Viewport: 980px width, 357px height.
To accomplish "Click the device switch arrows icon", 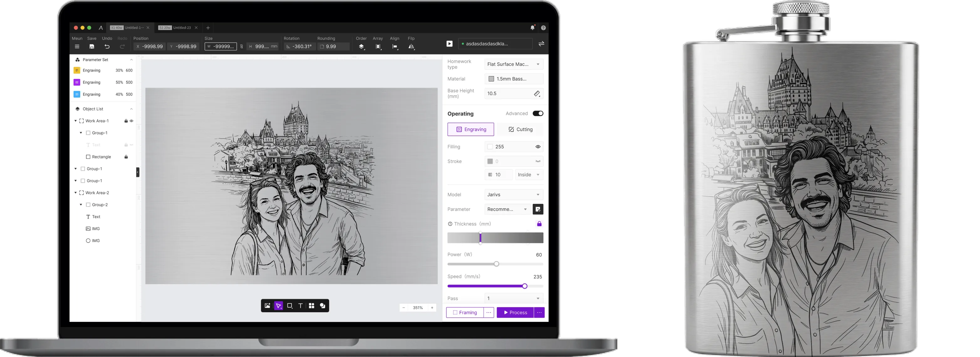I will [541, 44].
